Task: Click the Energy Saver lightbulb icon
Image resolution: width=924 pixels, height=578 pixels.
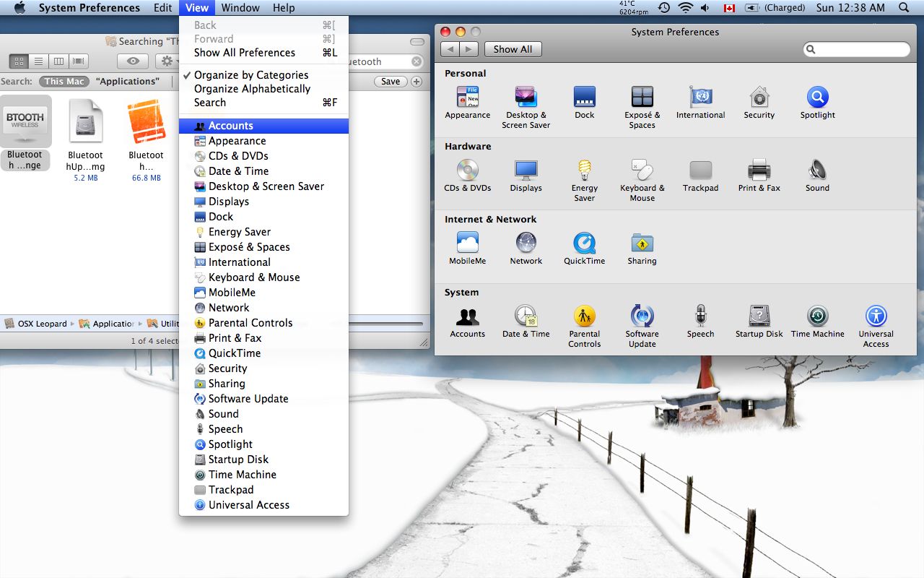Action: point(584,171)
